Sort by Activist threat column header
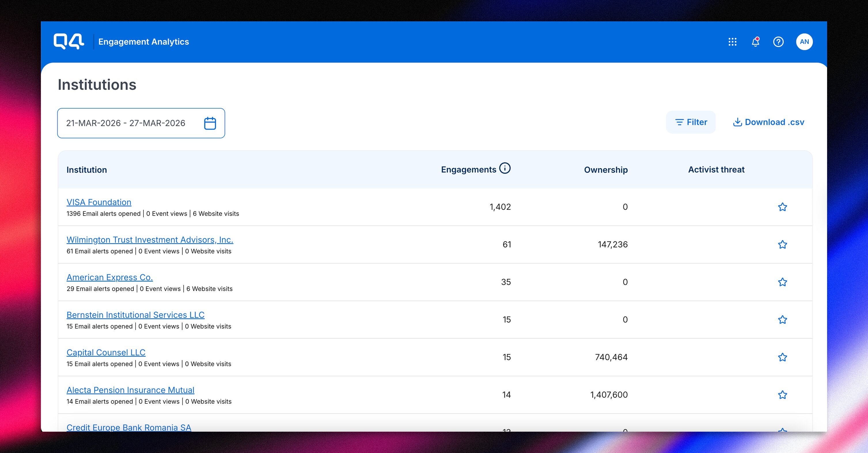868x453 pixels. click(x=716, y=169)
